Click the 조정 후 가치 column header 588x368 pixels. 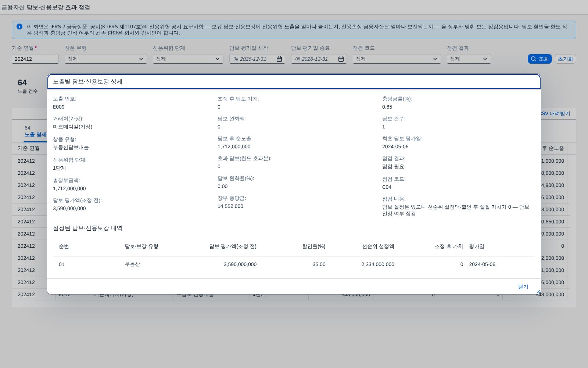(449, 246)
